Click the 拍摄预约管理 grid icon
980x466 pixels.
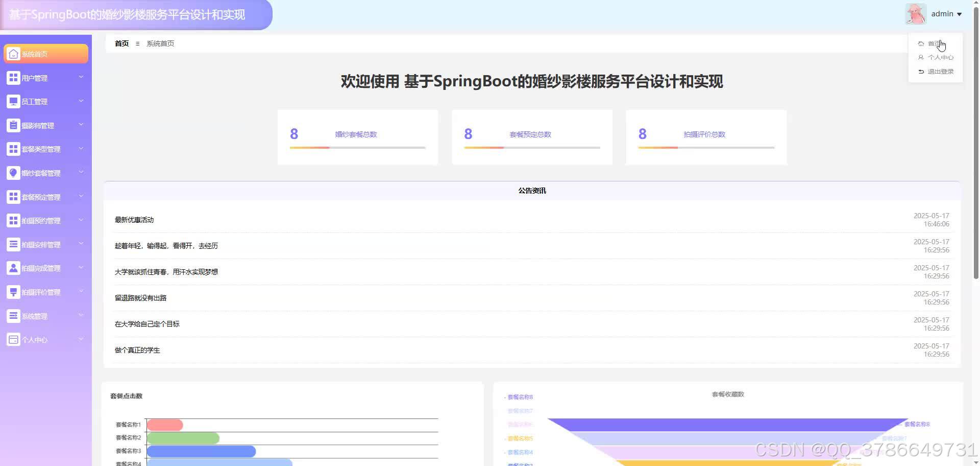13,220
